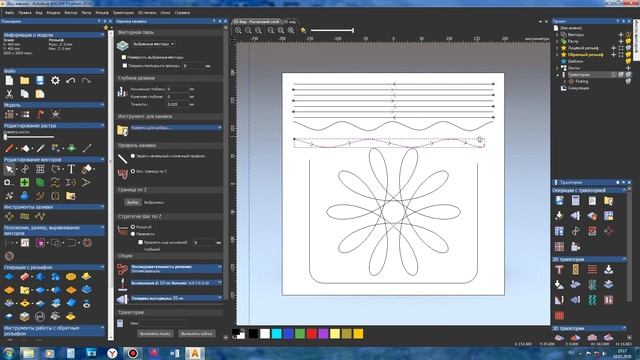640x360 pixels.
Task: Select the first Z step strategy radio button
Action: [x=133, y=227]
